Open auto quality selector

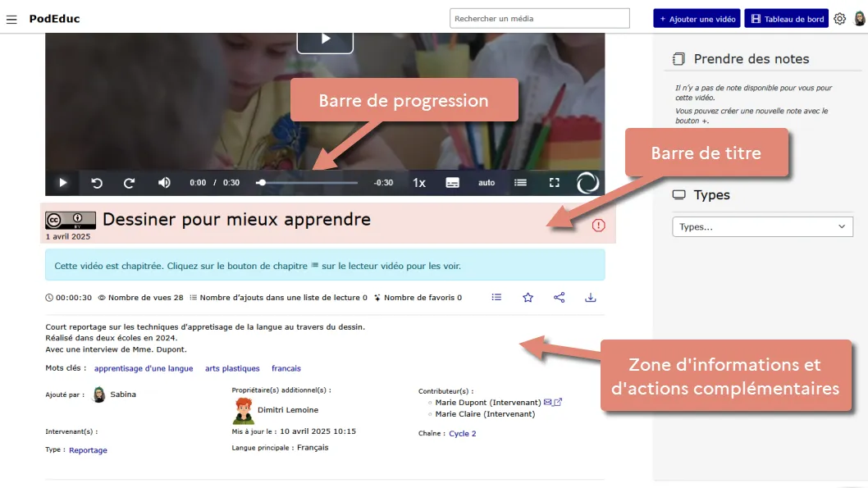coord(487,183)
